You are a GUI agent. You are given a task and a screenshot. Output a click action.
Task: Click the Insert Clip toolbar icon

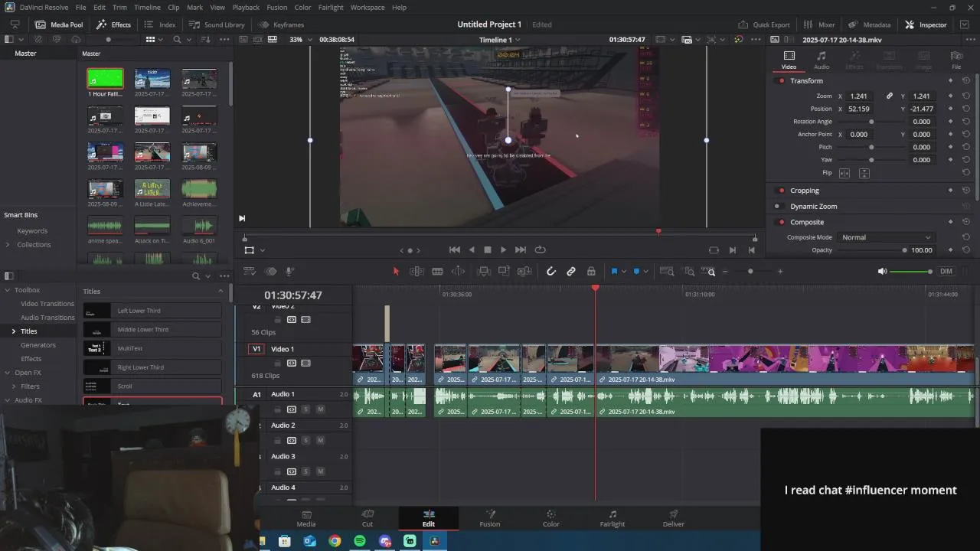point(484,272)
